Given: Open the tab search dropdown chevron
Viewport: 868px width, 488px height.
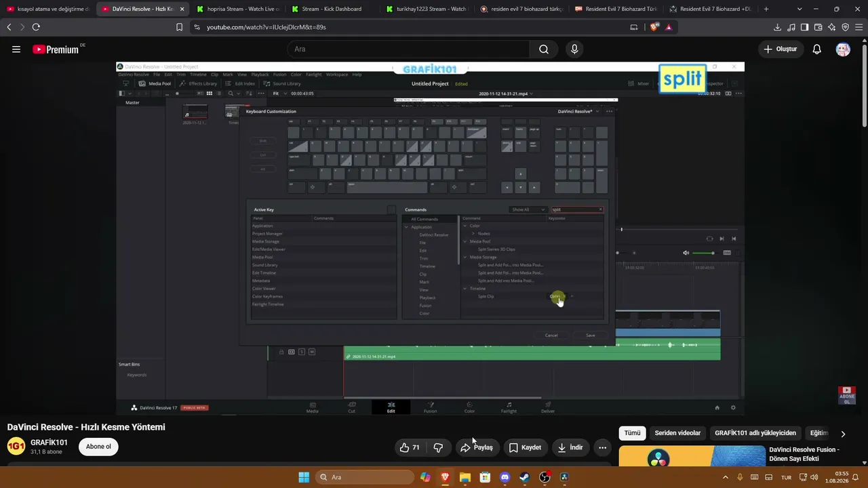Looking at the screenshot, I should pos(800,9).
